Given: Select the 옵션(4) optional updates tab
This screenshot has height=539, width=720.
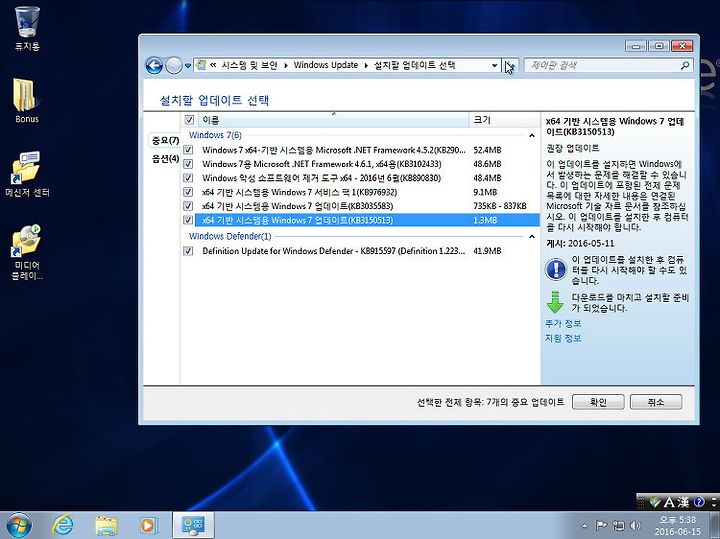Looking at the screenshot, I should 165,158.
